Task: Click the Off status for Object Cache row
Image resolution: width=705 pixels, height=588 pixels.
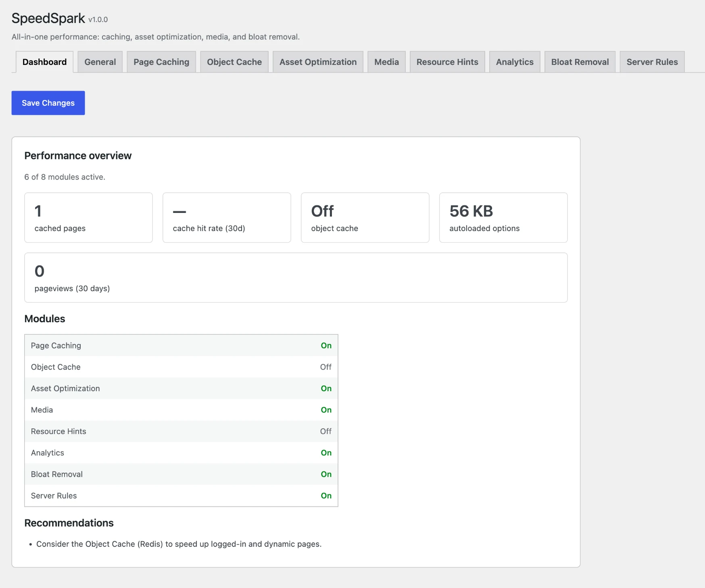Action: pyautogui.click(x=325, y=367)
